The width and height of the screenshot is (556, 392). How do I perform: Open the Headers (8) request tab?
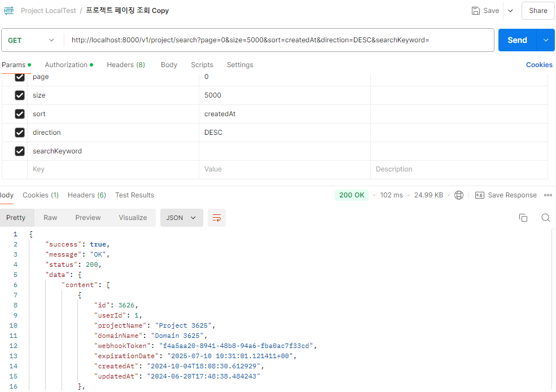tap(126, 65)
